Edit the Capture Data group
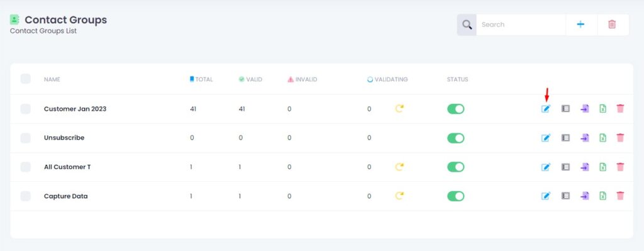 (x=545, y=196)
